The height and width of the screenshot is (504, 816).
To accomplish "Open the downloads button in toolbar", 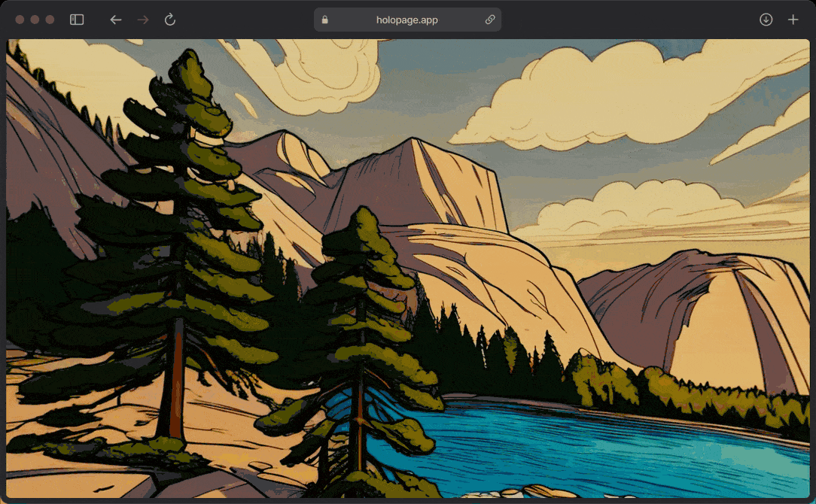I will [766, 20].
